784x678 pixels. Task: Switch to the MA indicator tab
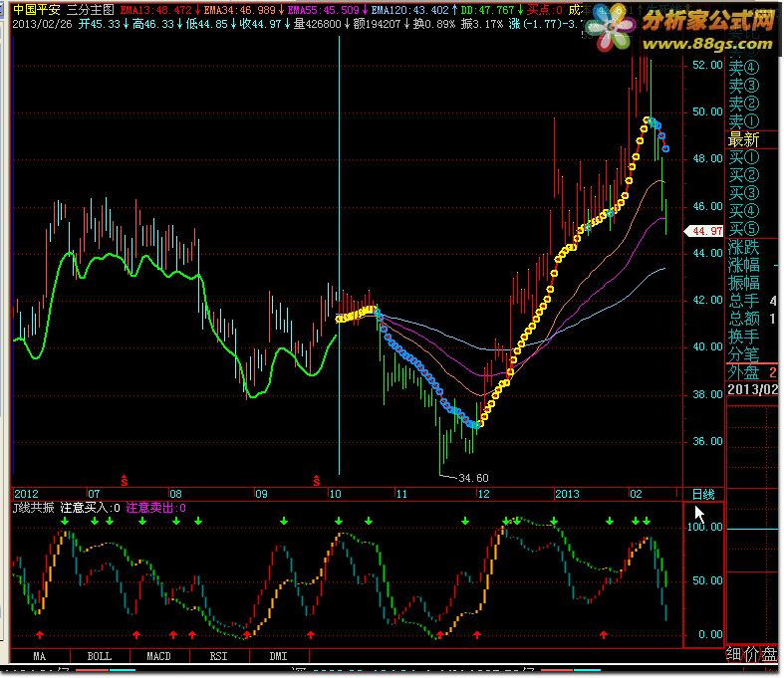tap(40, 656)
